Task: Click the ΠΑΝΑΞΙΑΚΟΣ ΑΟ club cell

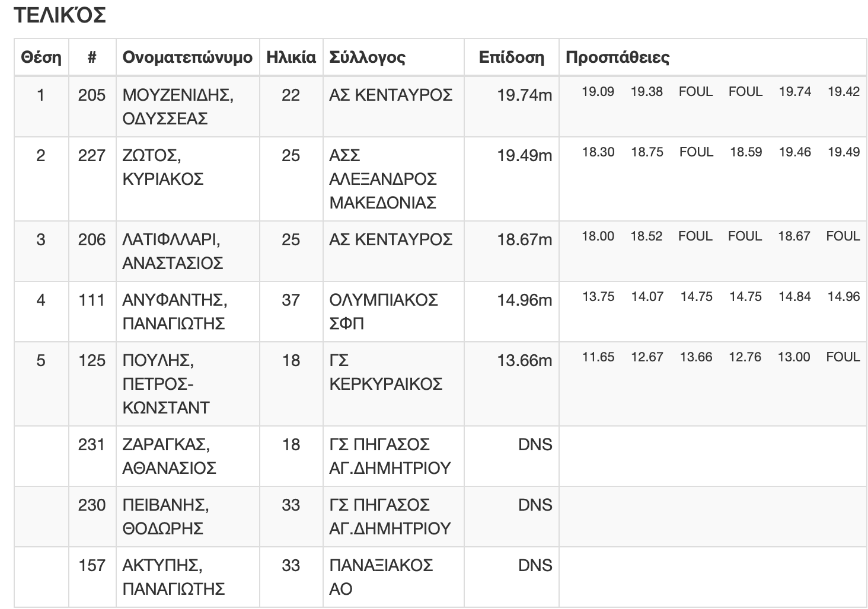Action: click(x=381, y=577)
